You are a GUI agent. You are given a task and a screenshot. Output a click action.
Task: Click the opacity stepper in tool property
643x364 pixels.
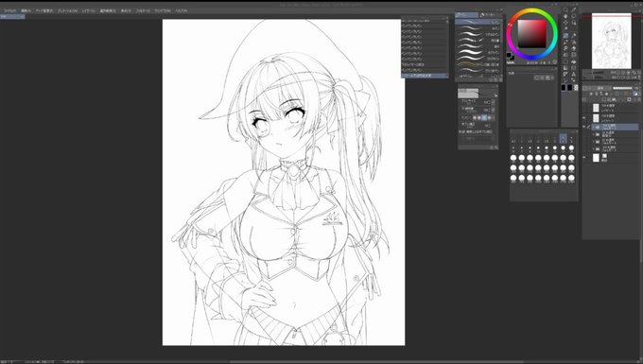tap(494, 110)
